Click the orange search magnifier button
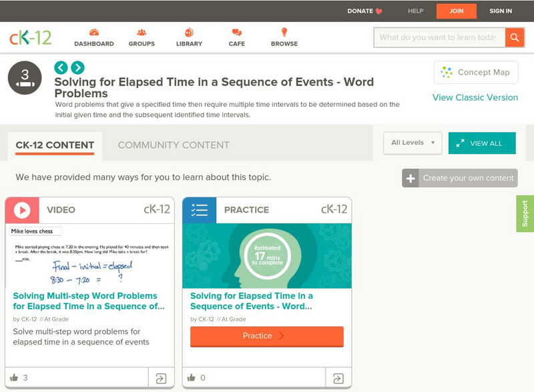 click(515, 37)
